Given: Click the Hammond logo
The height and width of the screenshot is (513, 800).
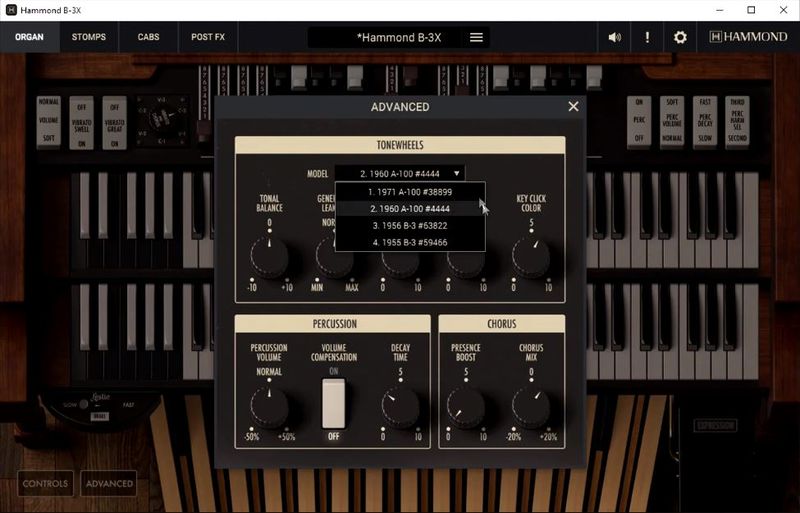Looking at the screenshot, I should 748,37.
